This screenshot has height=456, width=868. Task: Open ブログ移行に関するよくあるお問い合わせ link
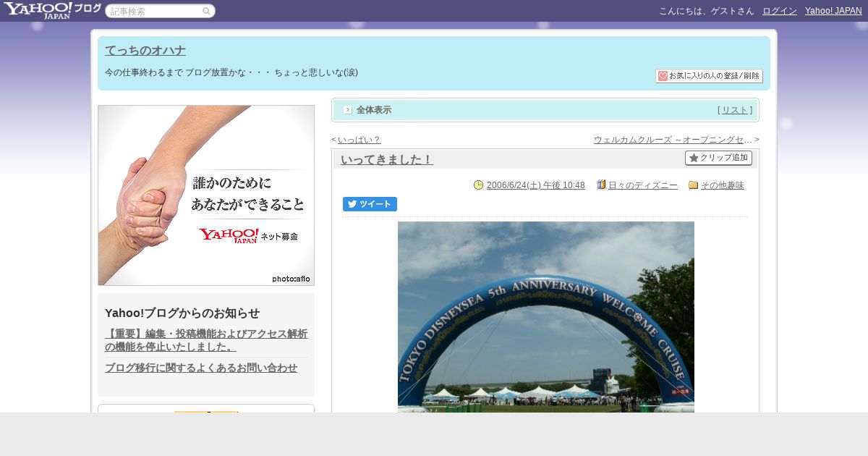click(x=201, y=368)
